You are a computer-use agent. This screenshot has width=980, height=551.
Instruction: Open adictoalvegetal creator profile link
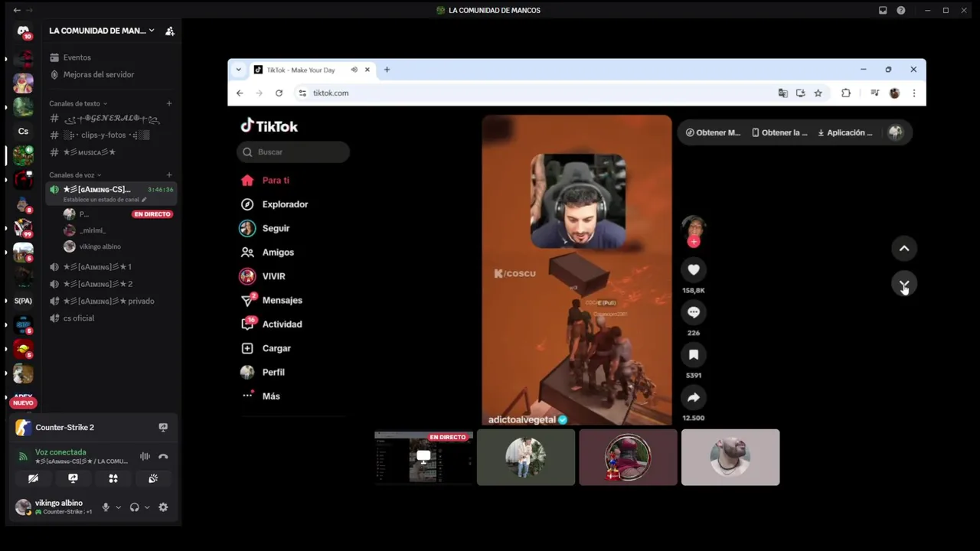pos(522,419)
